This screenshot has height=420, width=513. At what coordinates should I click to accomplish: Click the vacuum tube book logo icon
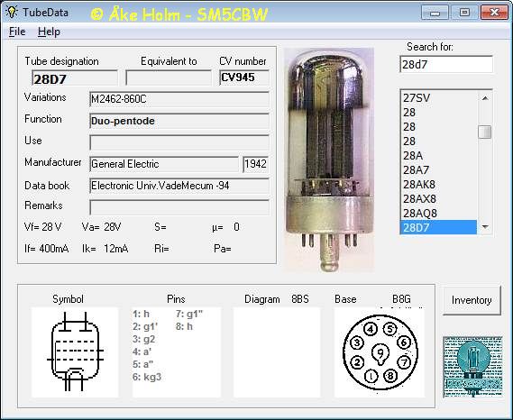(x=472, y=367)
